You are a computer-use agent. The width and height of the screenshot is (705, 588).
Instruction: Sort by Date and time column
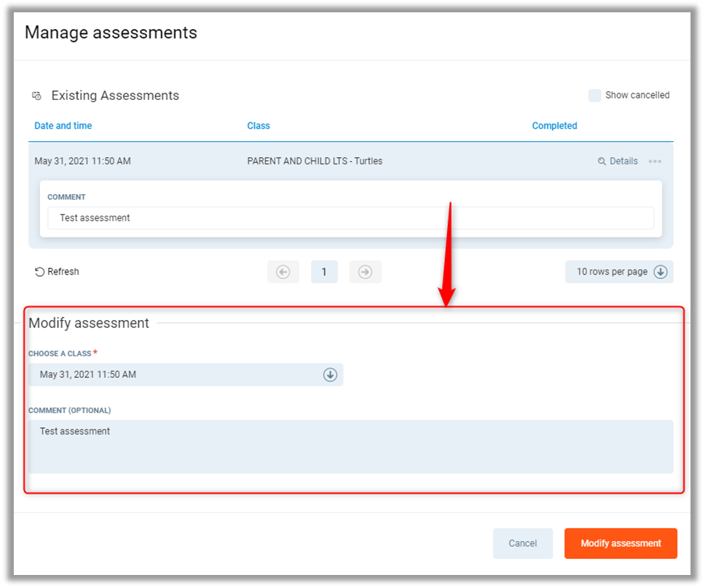coord(63,126)
